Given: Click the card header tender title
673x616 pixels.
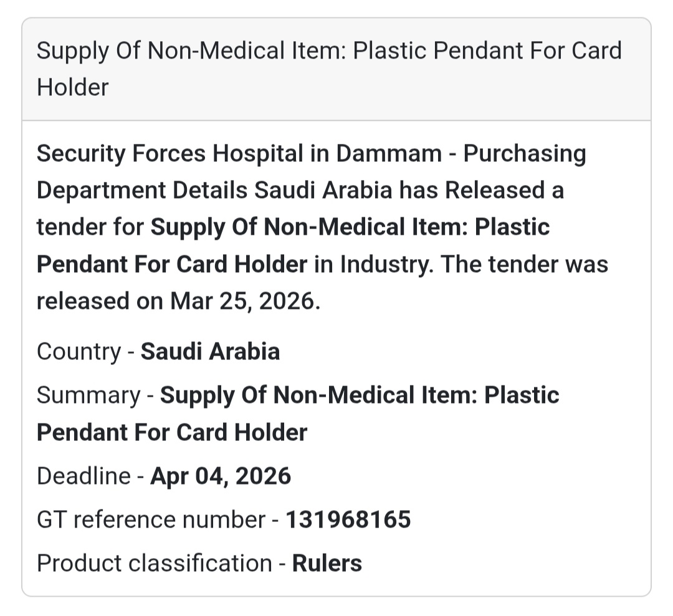Looking at the screenshot, I should 329,50.
